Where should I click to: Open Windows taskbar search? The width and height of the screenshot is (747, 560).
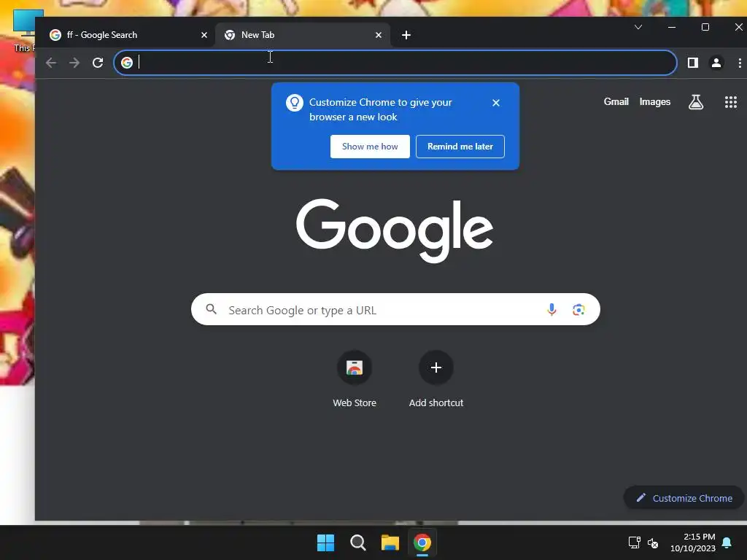357,542
